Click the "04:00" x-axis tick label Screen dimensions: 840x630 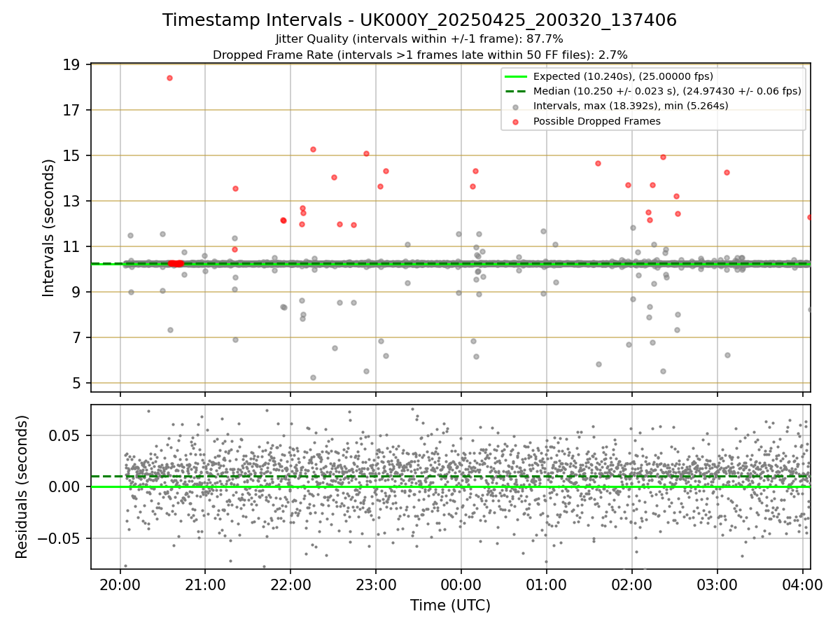[802, 584]
